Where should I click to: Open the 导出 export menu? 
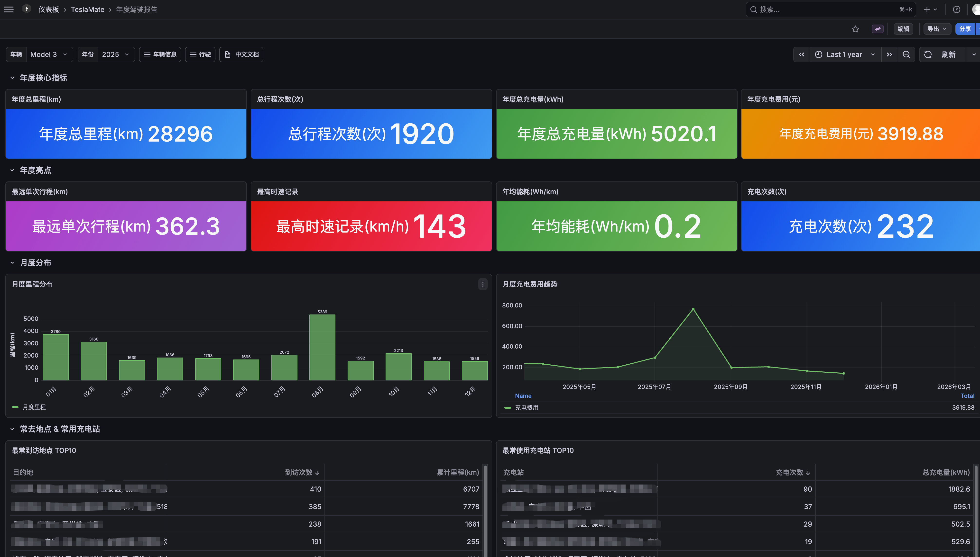click(937, 29)
